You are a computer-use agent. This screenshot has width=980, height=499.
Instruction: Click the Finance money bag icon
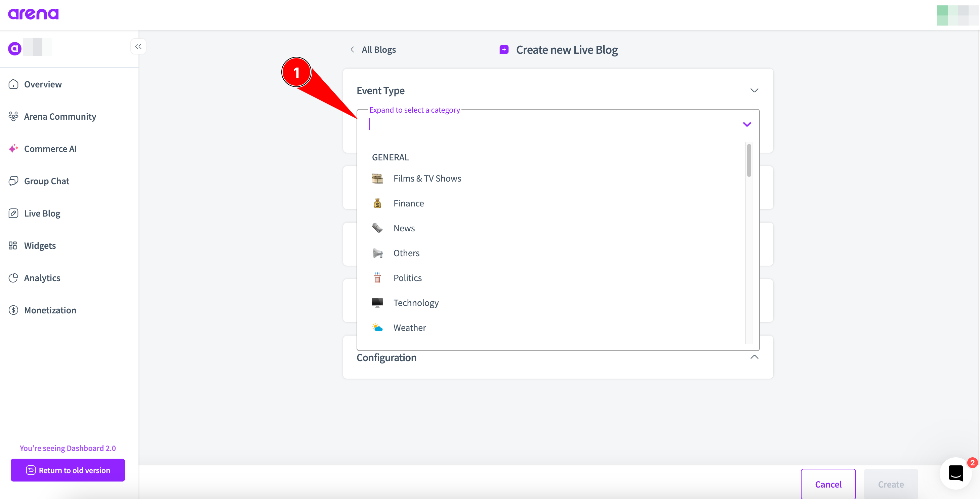coord(377,203)
